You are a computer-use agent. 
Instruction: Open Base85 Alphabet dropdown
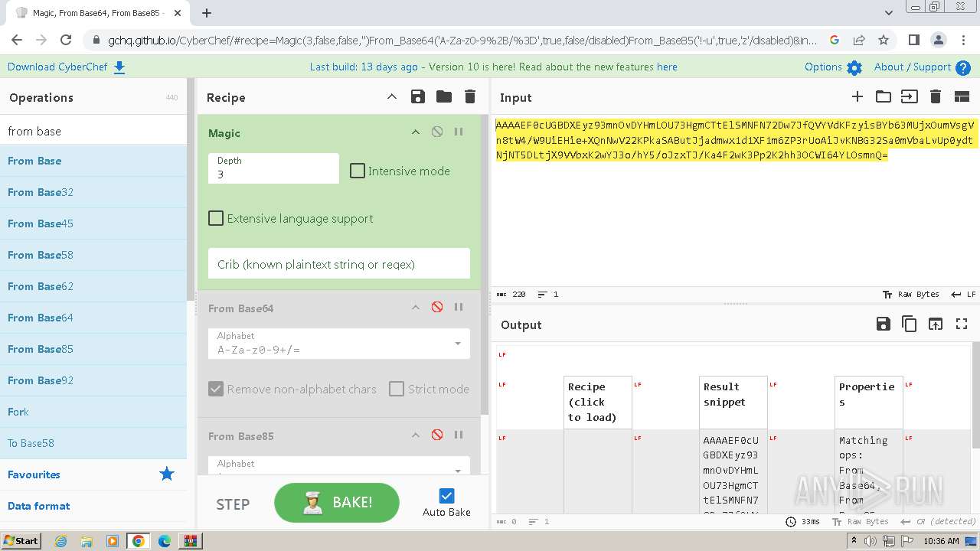[339, 466]
